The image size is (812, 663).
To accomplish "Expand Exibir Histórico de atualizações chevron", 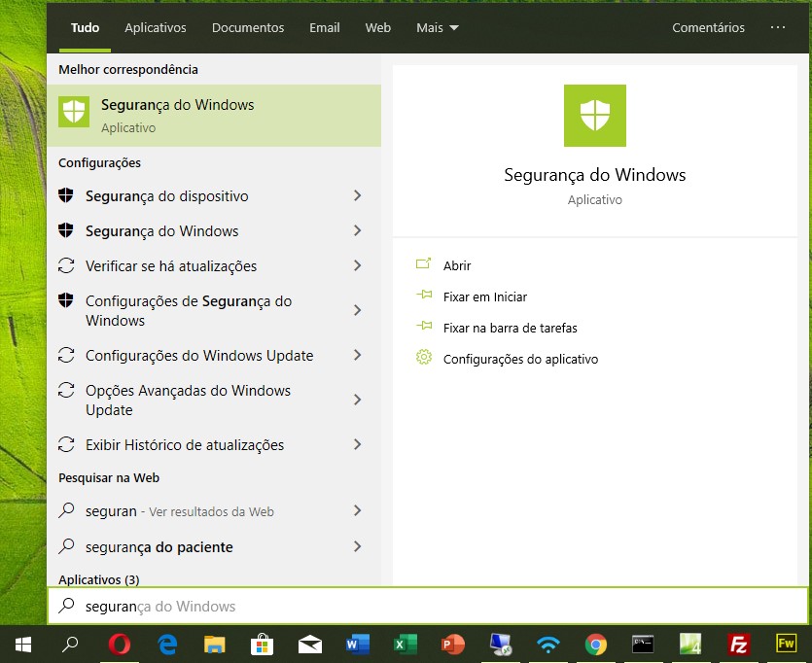I will click(357, 444).
